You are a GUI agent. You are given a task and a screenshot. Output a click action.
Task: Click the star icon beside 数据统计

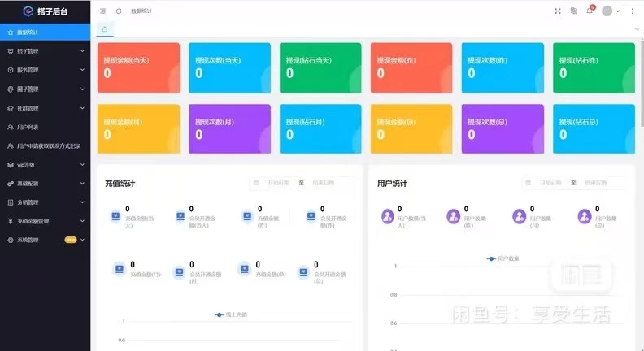(x=11, y=32)
